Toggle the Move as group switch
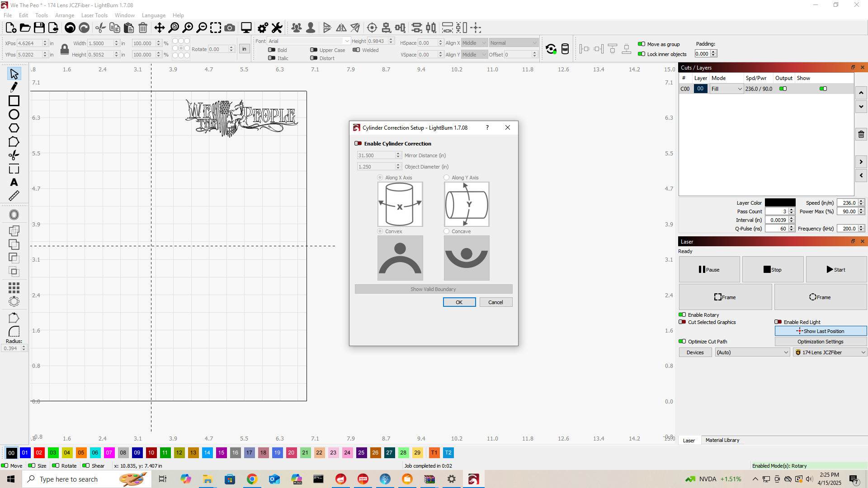The height and width of the screenshot is (488, 868). tap(642, 44)
